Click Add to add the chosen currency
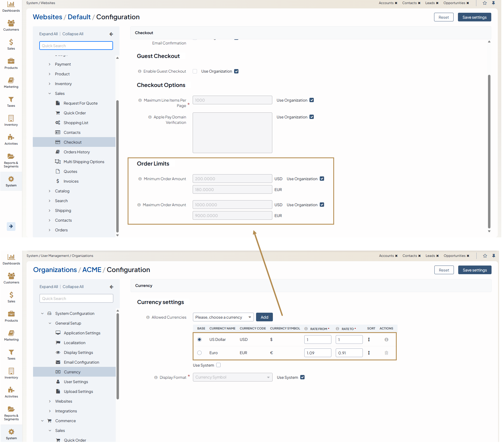This screenshot has height=443, width=504. tap(264, 317)
